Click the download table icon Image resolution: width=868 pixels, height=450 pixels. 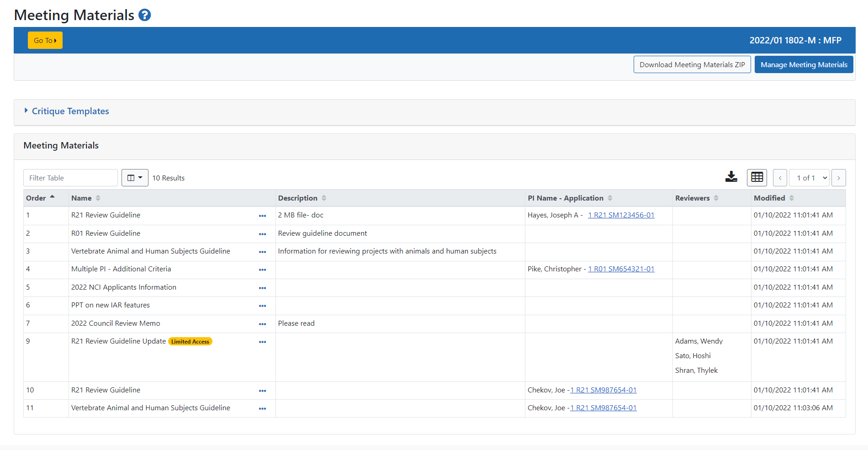point(731,177)
